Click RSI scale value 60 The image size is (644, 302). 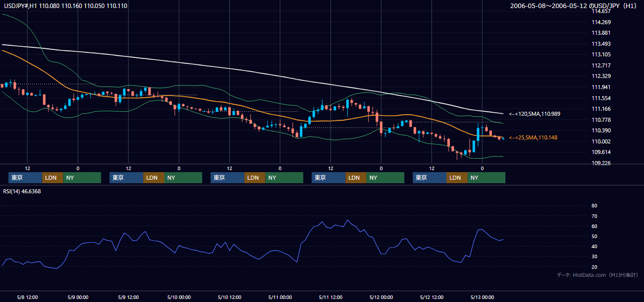[594, 226]
